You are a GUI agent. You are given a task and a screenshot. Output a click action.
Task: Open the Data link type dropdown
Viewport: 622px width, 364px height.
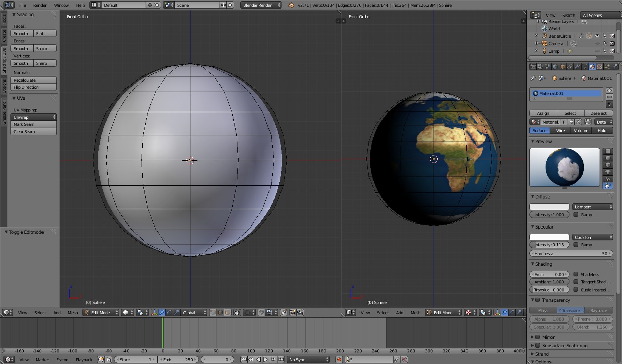coord(603,122)
